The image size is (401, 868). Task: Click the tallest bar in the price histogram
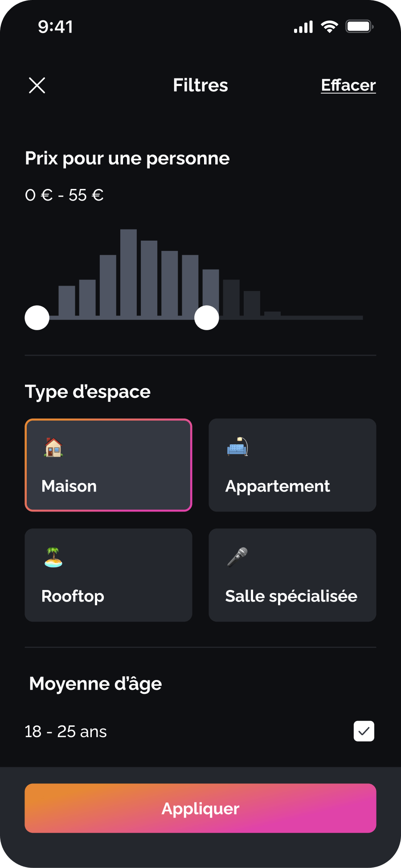tap(128, 273)
